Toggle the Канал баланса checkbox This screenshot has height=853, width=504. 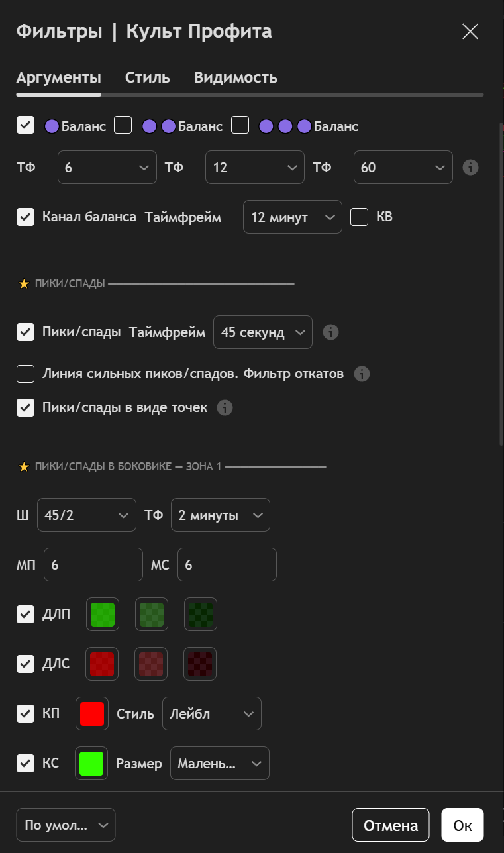26,217
